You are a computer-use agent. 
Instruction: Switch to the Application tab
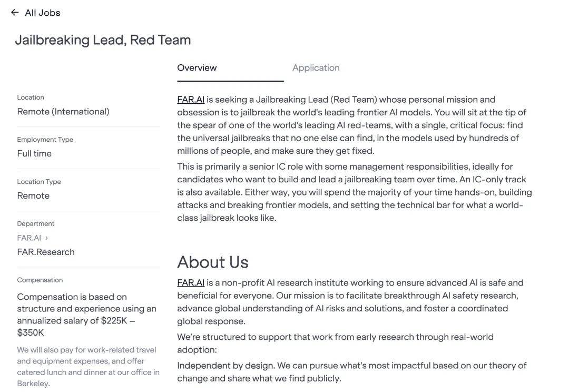316,68
